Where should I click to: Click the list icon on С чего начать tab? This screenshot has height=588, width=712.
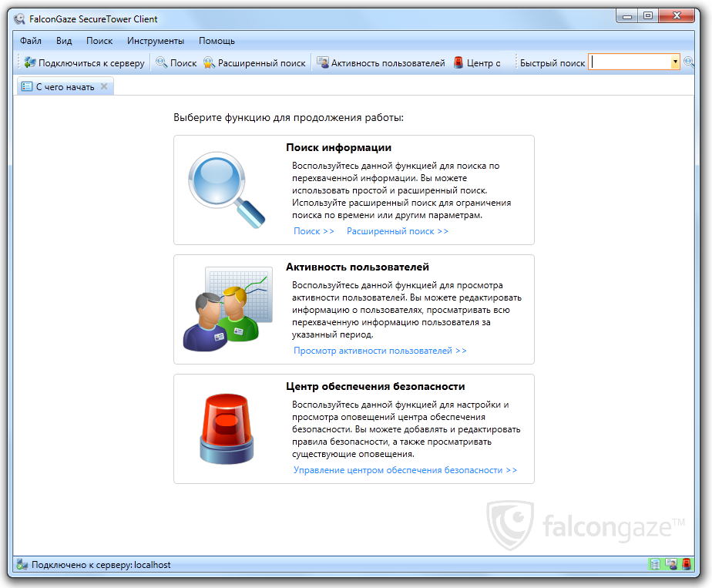pyautogui.click(x=27, y=86)
